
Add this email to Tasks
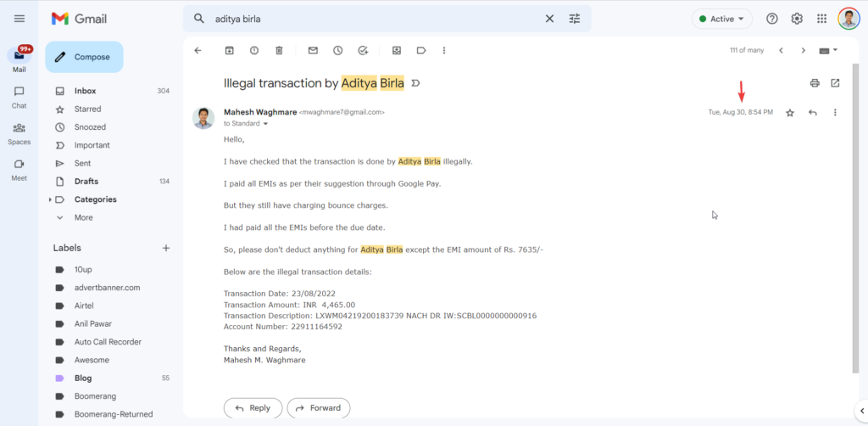pos(363,50)
